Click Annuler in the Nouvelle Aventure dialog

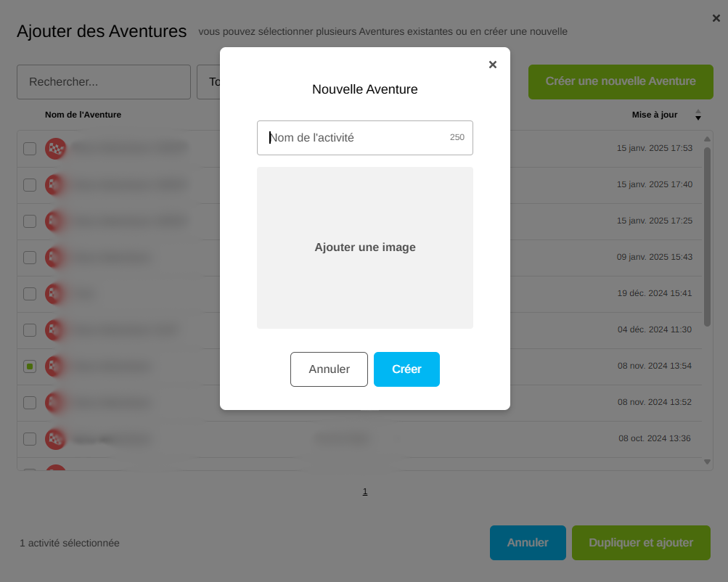pyautogui.click(x=329, y=369)
